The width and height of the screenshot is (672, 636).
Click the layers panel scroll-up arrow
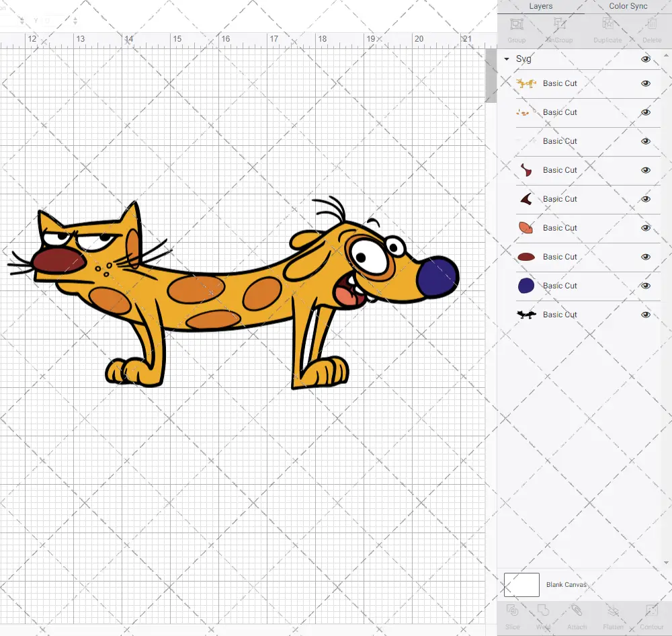click(x=665, y=56)
